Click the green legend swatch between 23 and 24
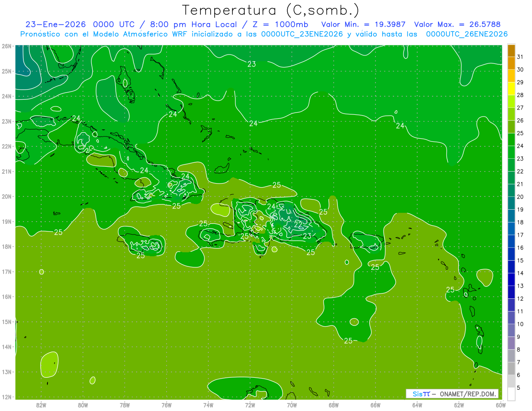The image size is (532, 411). click(x=511, y=152)
